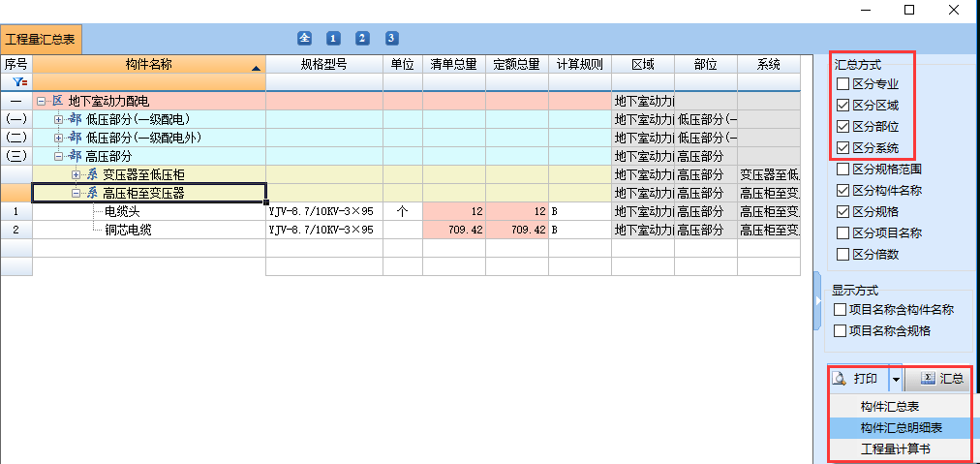Collapse the right side panel arrow
Screen dimensions: 980x464
pyautogui.click(x=817, y=301)
